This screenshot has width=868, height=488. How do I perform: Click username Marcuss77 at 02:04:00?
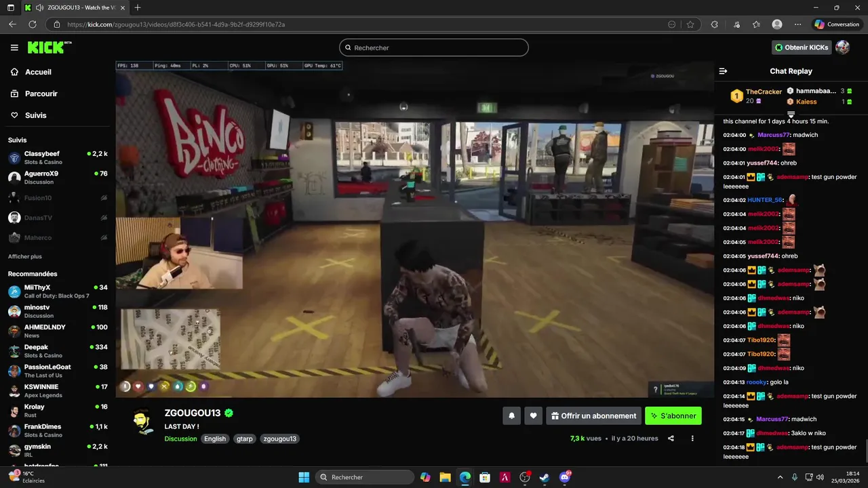[x=773, y=135]
